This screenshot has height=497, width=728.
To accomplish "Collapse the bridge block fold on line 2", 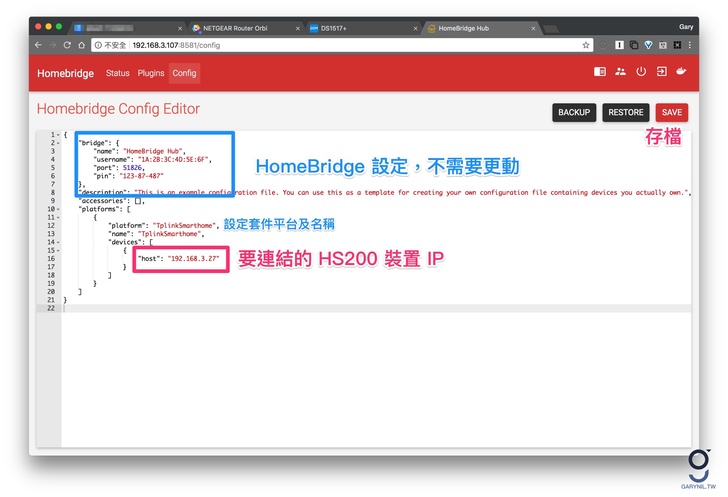I will coord(58,143).
